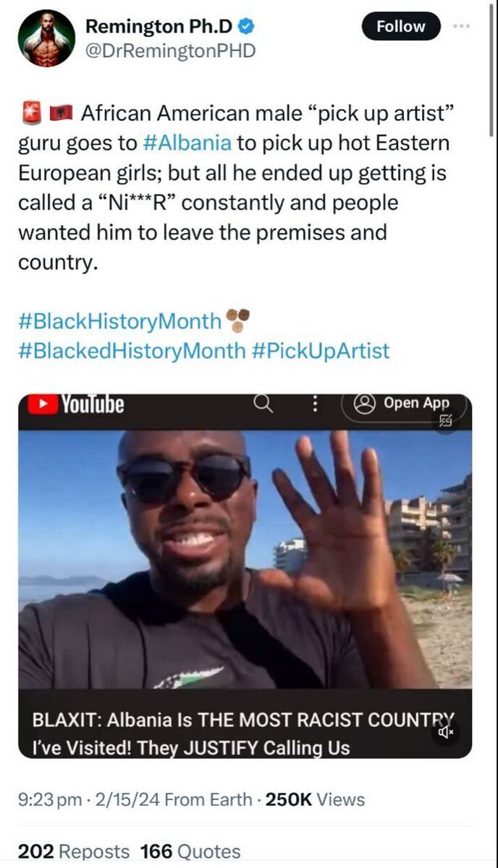Click the @DrRemingtonPHD handle

coord(171,51)
